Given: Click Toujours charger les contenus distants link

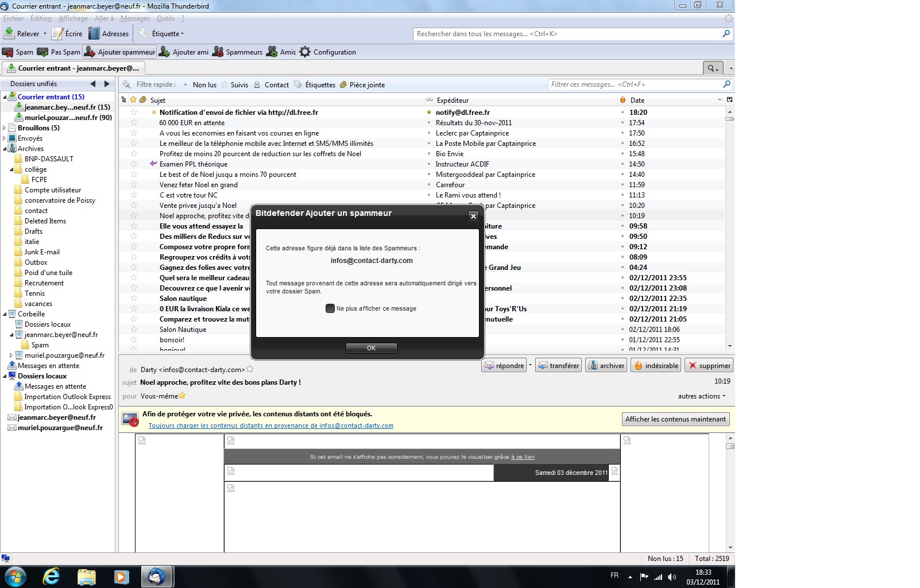Looking at the screenshot, I should click(271, 425).
